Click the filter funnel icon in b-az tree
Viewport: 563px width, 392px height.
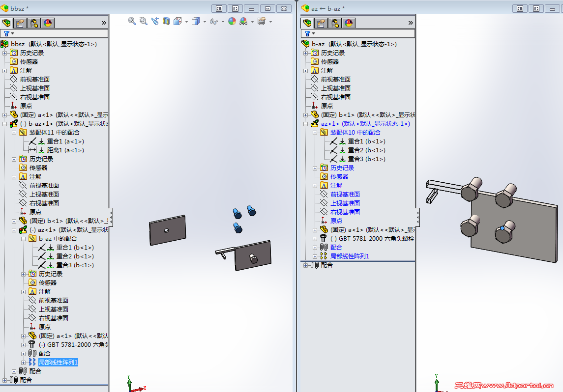pos(307,33)
